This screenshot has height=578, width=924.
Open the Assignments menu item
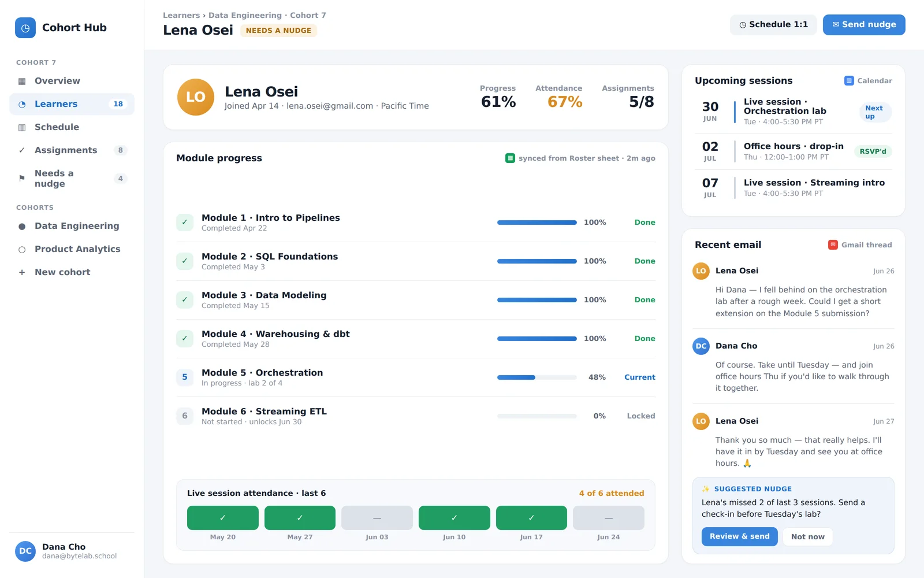(72, 150)
